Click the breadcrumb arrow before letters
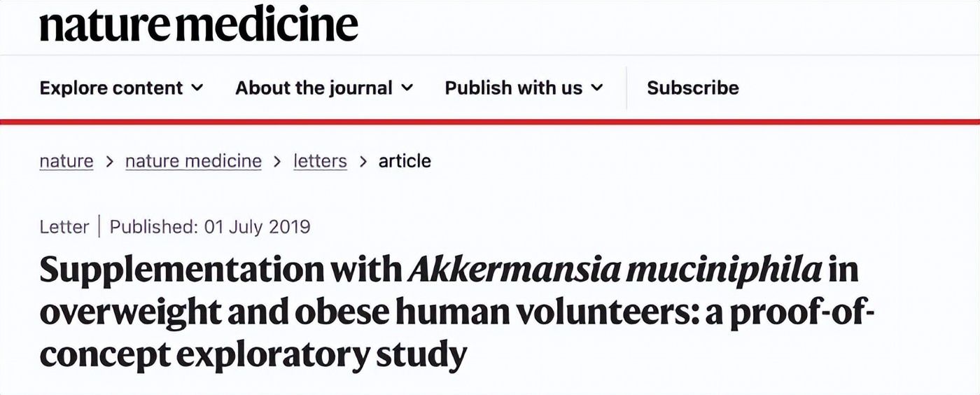980x395 pixels. coord(278,161)
